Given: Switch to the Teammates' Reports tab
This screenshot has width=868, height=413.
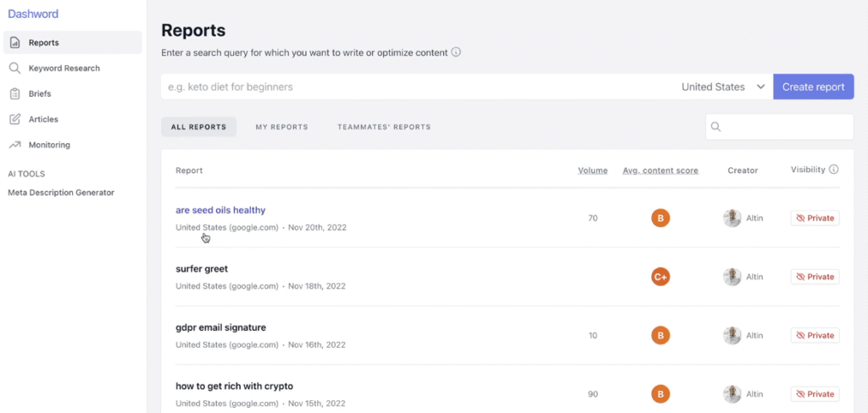Looking at the screenshot, I should coord(384,127).
